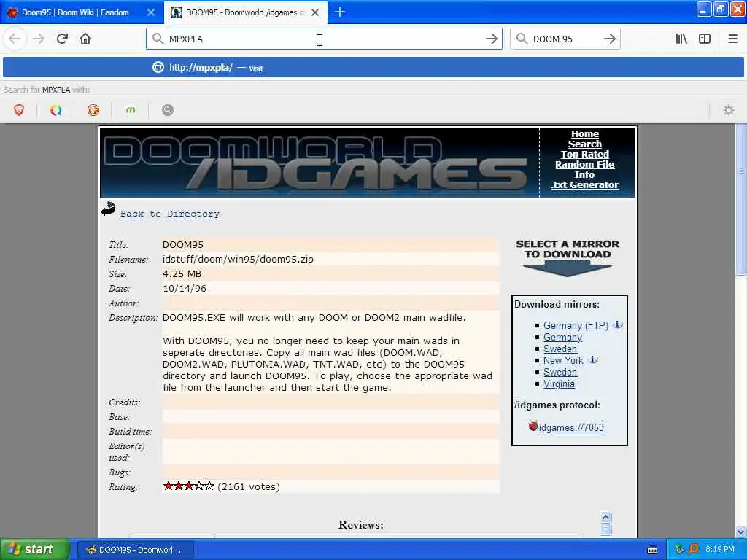The width and height of the screenshot is (747, 560).
Task: Click the go arrow in the address bar
Action: click(x=491, y=39)
